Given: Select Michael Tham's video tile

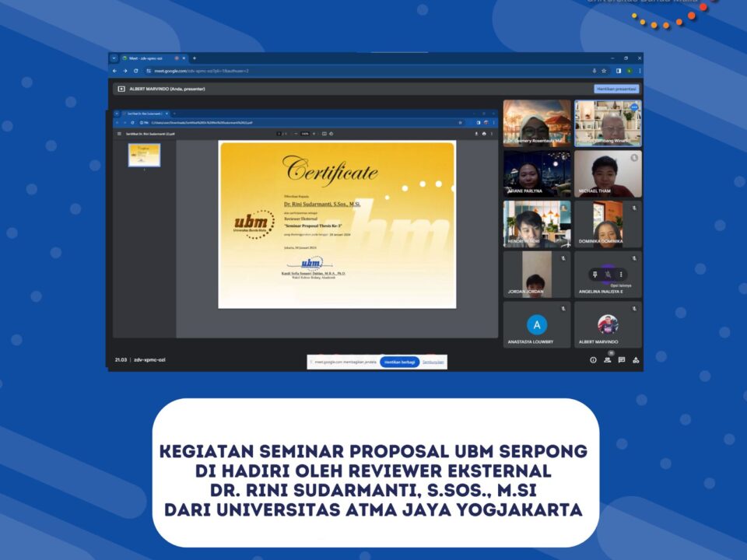Looking at the screenshot, I should coord(608,173).
